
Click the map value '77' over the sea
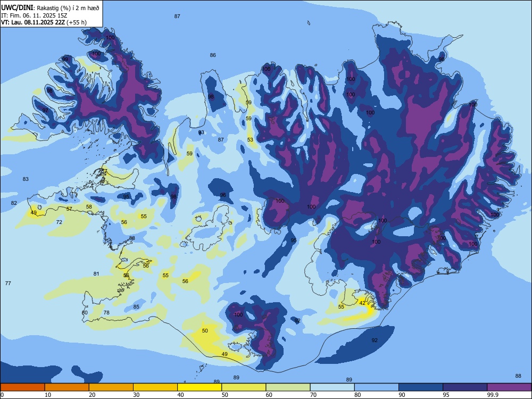(8, 283)
